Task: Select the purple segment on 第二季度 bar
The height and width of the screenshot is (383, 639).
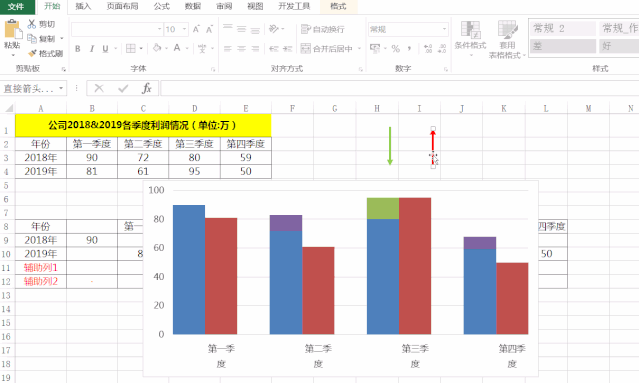Action: coord(286,223)
